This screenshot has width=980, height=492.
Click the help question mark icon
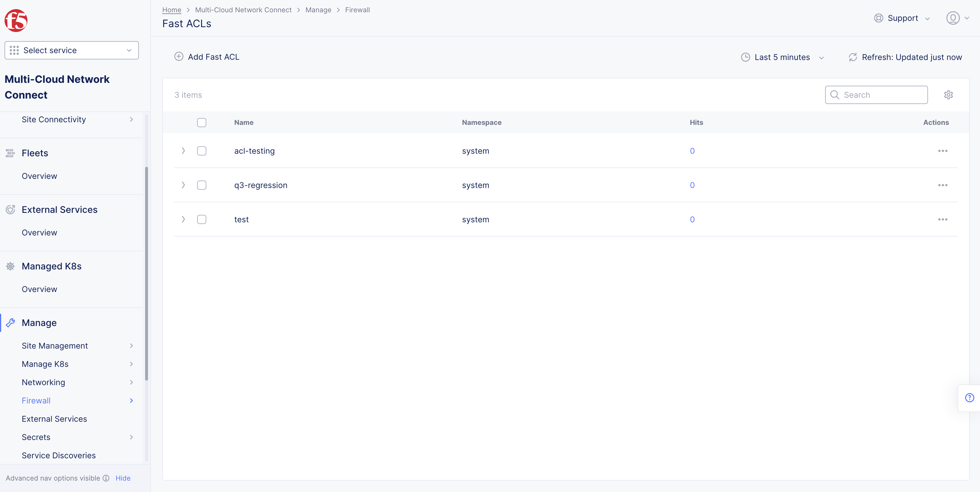[x=969, y=398]
